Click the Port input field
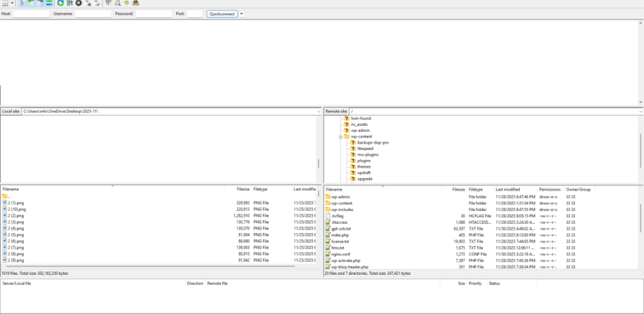644x314 pixels. 194,14
